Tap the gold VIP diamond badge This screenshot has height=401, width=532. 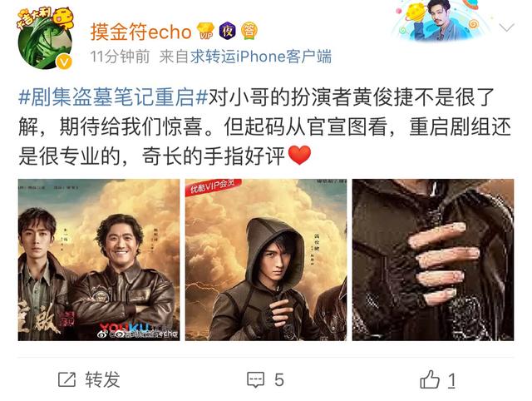point(205,31)
